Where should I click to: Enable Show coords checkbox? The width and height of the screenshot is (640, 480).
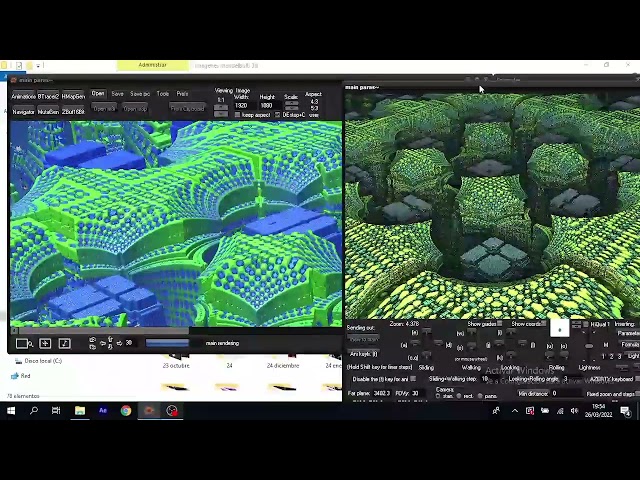[x=544, y=323]
